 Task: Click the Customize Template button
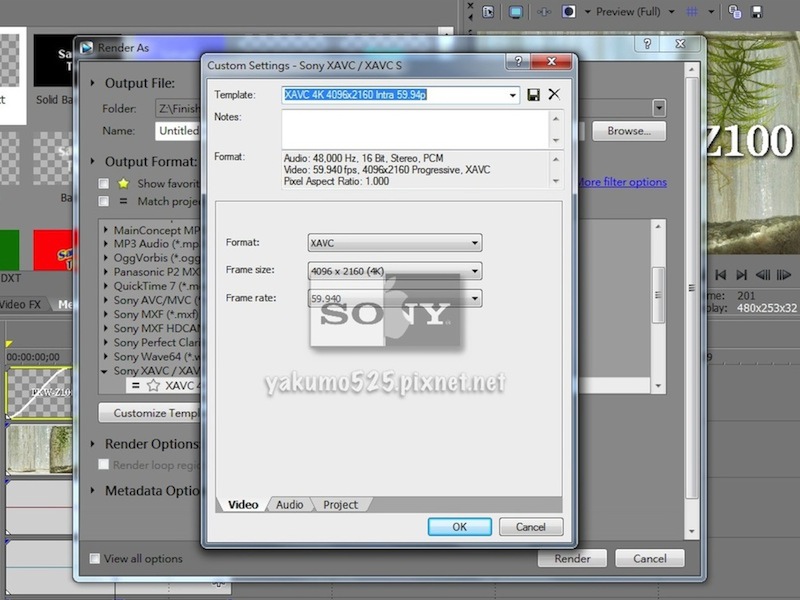click(x=151, y=413)
